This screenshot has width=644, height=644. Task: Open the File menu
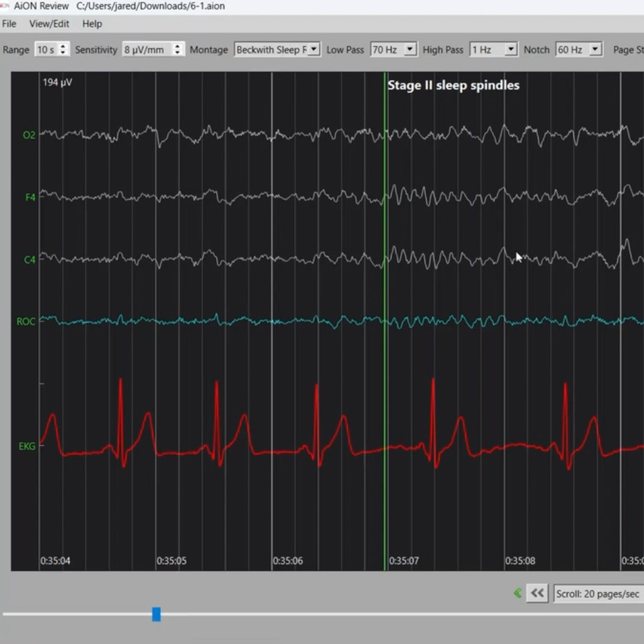9,24
